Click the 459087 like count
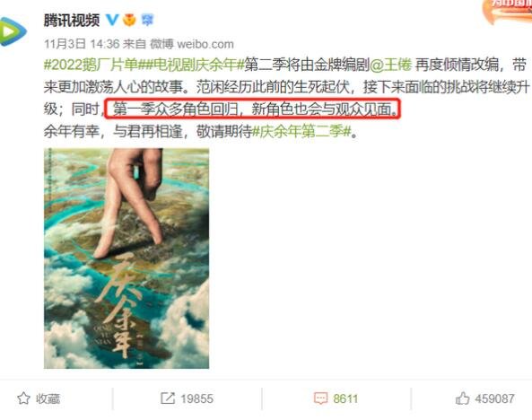 click(494, 398)
